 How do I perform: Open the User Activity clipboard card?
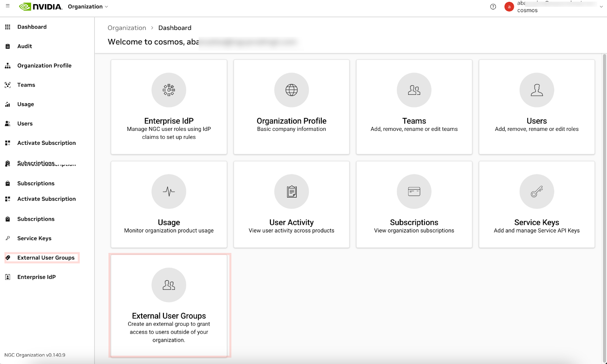click(291, 204)
